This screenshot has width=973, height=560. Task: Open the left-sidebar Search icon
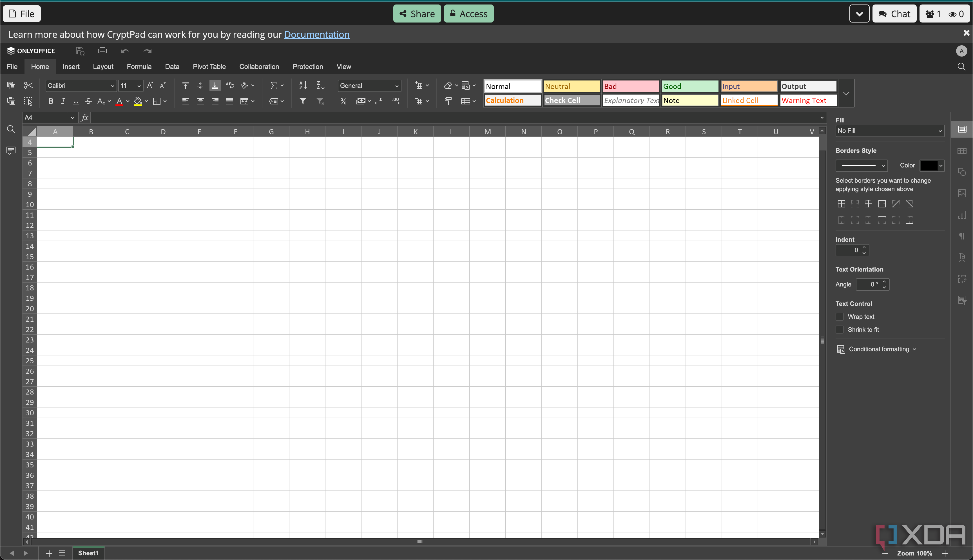coord(11,129)
